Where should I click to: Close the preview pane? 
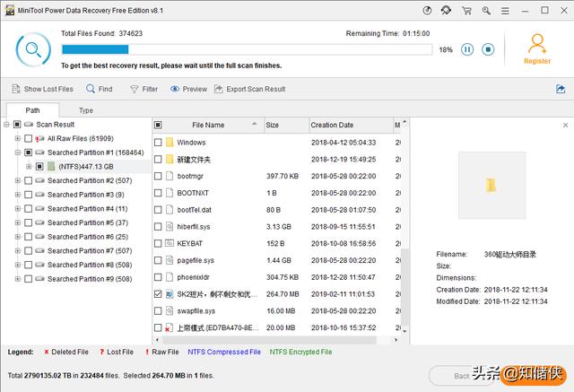tap(565, 126)
